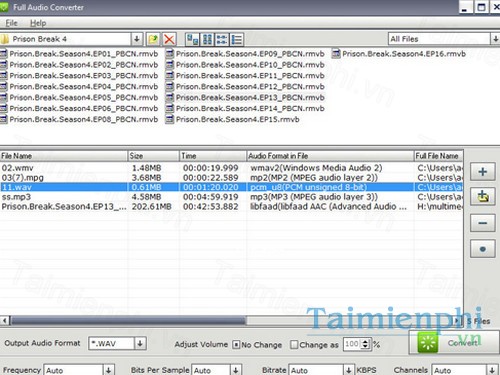Open the Bitrate dropdown

pyautogui.click(x=349, y=370)
